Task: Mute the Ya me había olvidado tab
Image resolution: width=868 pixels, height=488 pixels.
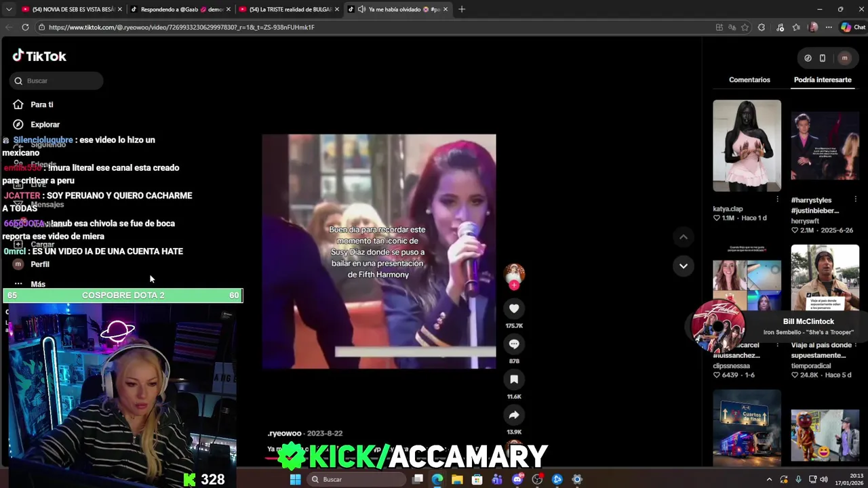Action: click(361, 9)
